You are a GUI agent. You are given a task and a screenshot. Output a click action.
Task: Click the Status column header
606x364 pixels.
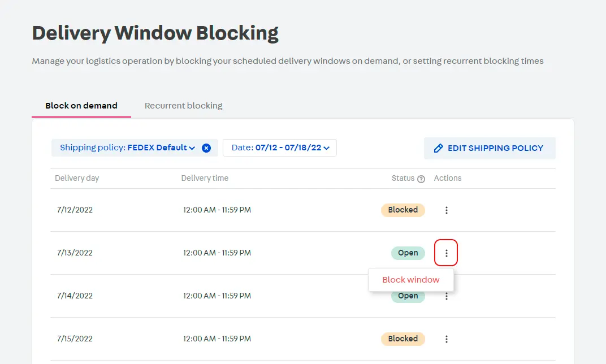point(402,178)
